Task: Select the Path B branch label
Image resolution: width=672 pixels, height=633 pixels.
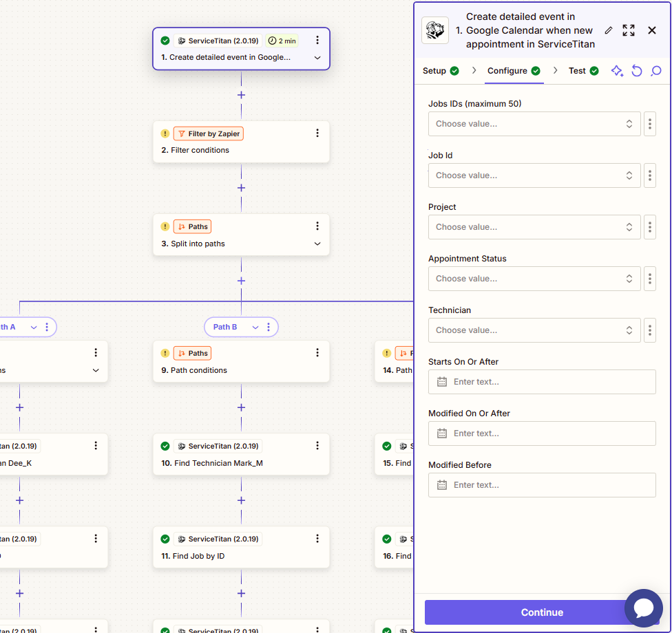Action: (x=225, y=328)
